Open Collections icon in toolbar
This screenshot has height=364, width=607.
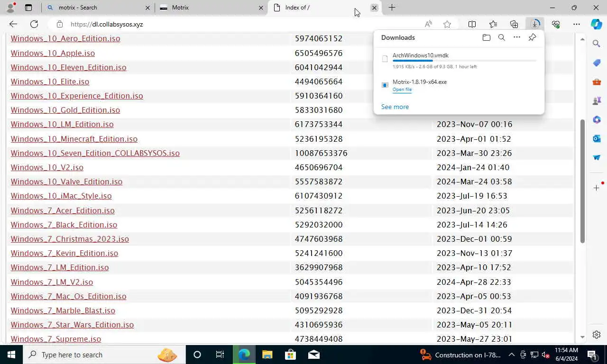coord(514,24)
